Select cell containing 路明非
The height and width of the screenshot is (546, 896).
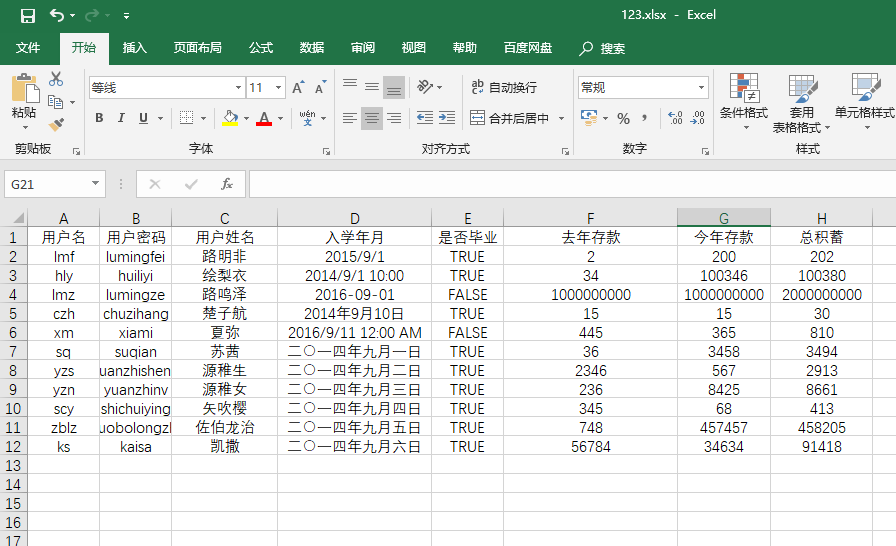(224, 256)
